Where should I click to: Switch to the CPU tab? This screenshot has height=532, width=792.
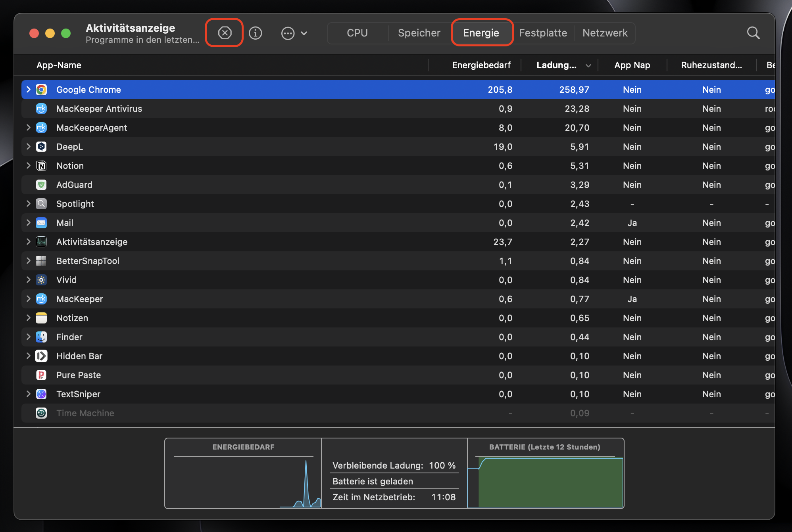point(357,33)
